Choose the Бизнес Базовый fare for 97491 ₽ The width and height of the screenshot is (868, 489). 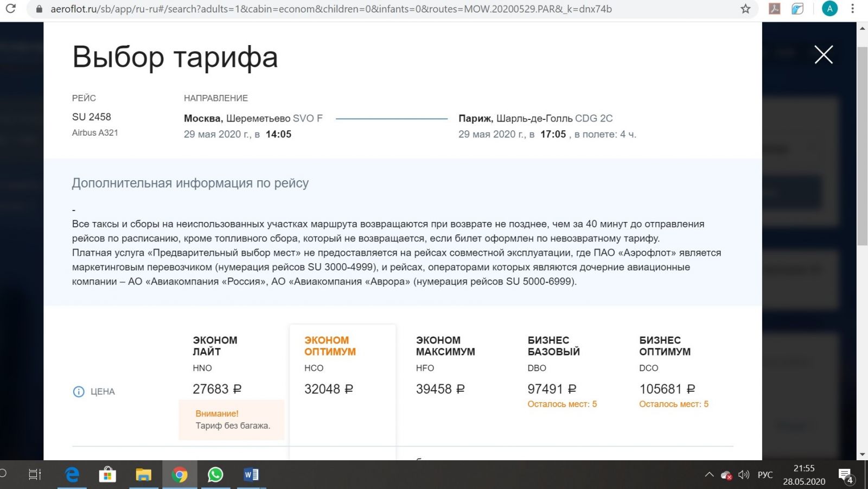tap(552, 389)
